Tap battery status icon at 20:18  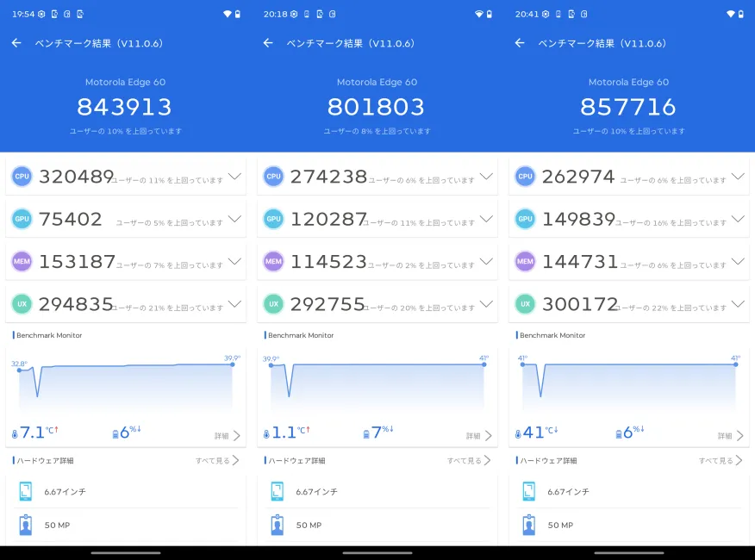pyautogui.click(x=490, y=14)
